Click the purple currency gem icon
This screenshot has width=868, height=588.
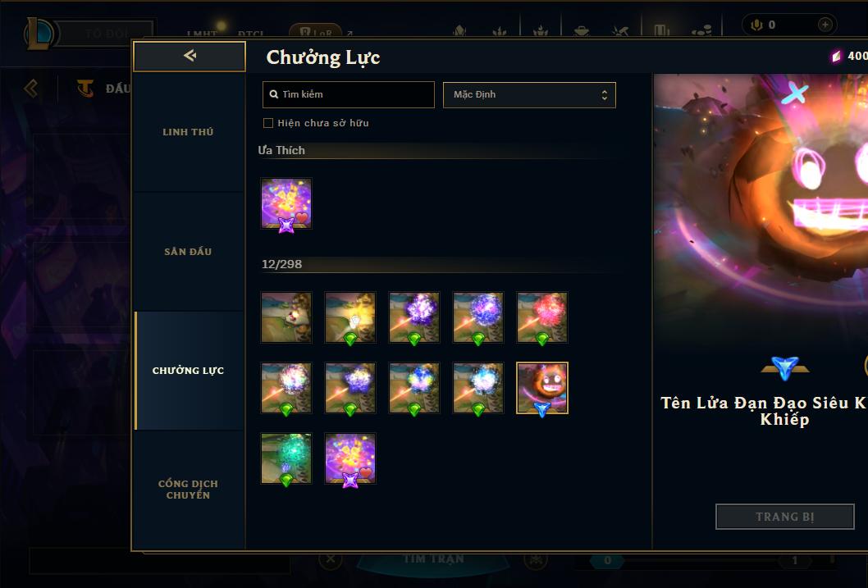[837, 56]
